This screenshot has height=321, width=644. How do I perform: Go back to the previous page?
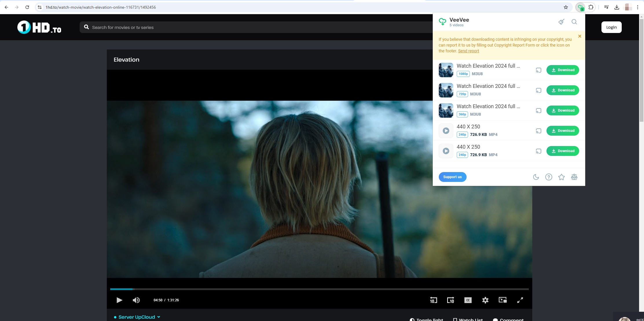pyautogui.click(x=6, y=7)
